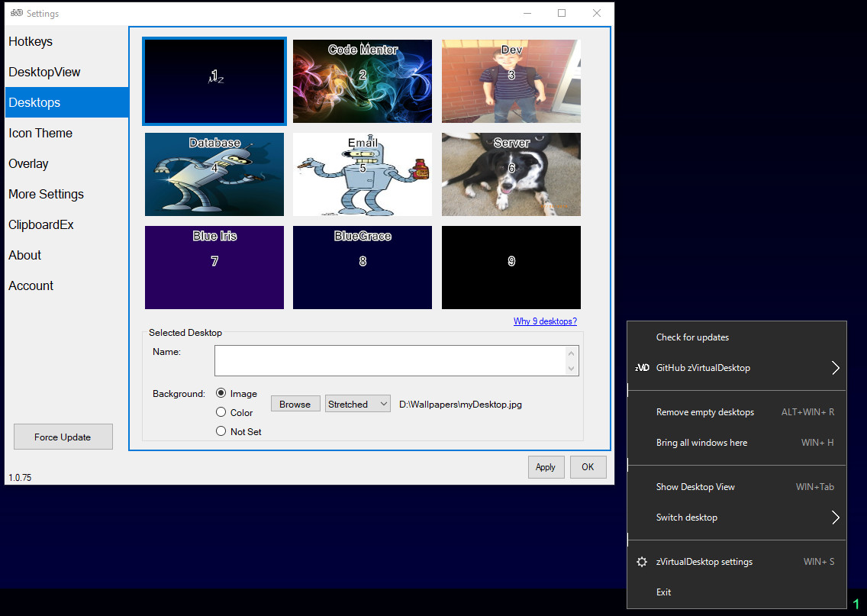Open the Hotkeys settings section
This screenshot has width=867, height=616.
tap(67, 41)
